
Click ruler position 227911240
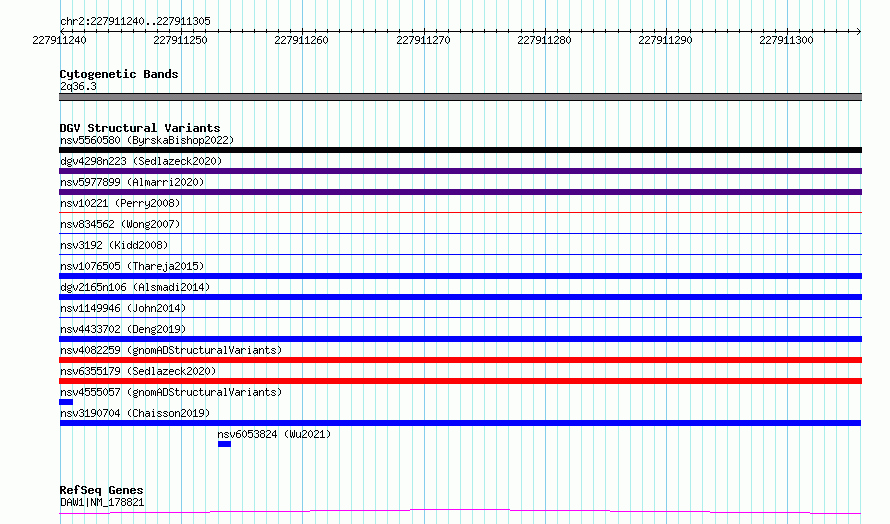pos(60,40)
